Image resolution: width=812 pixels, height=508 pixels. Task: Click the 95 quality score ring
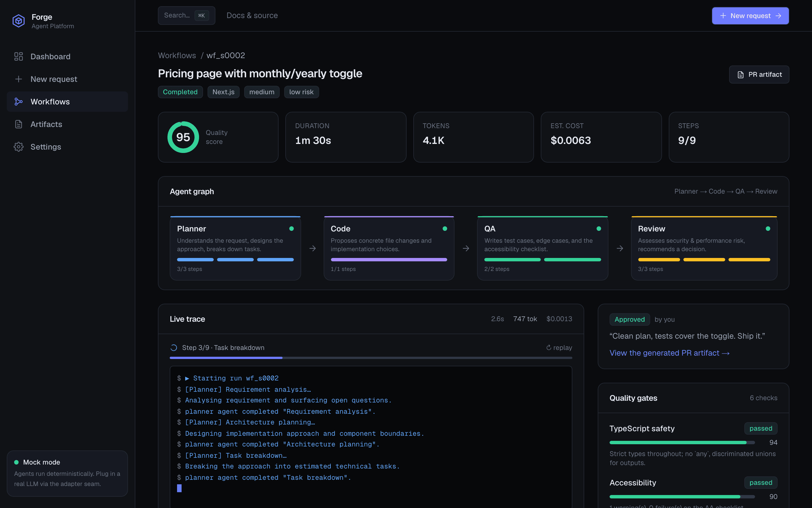[183, 137]
